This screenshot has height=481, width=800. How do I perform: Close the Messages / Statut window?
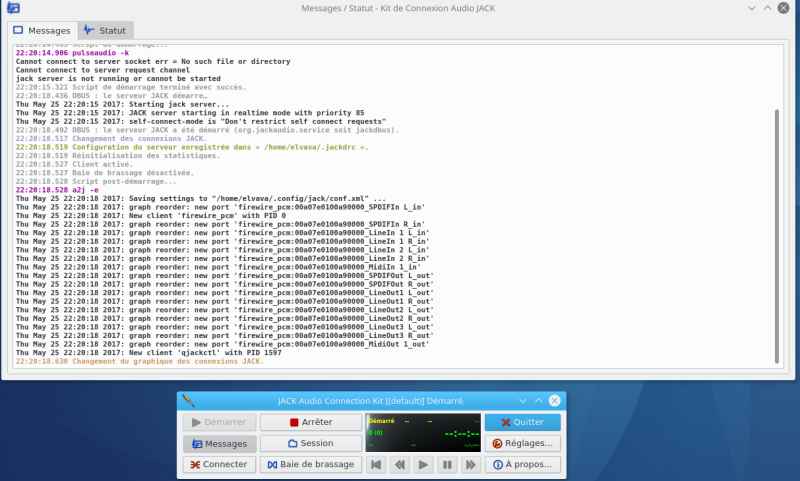[783, 8]
